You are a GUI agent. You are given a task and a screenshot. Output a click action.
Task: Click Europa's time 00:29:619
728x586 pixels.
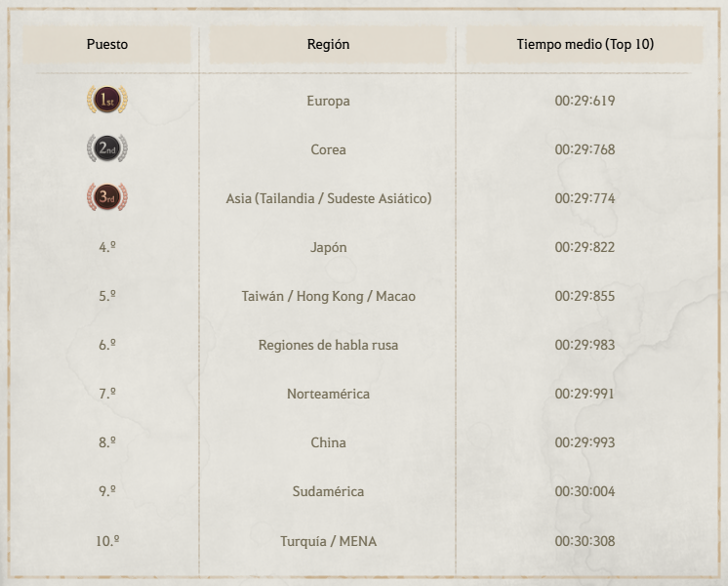585,101
